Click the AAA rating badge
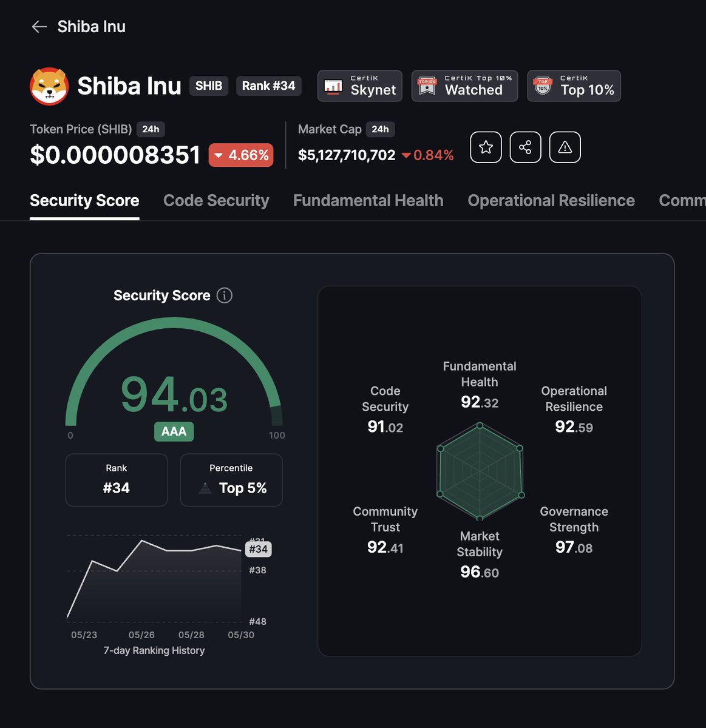 [174, 431]
